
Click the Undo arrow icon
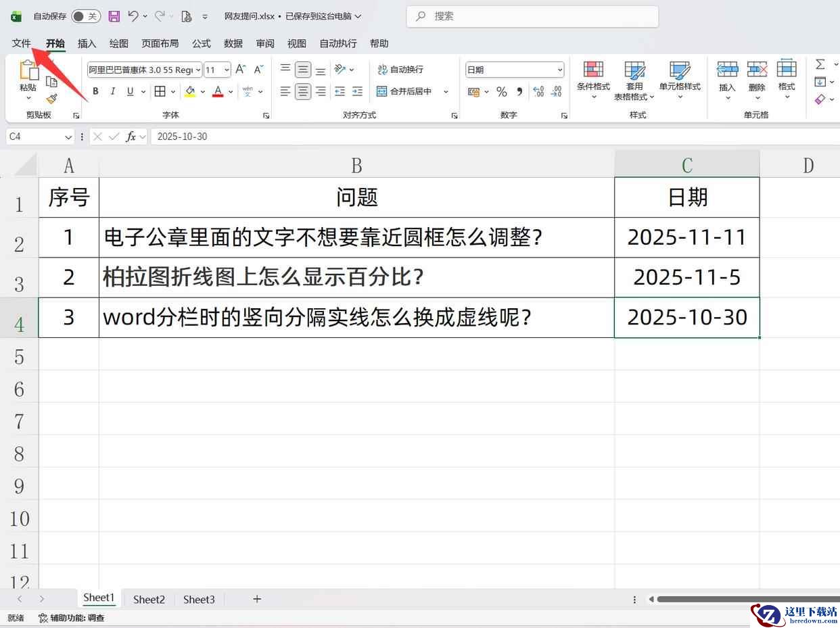pos(133,16)
